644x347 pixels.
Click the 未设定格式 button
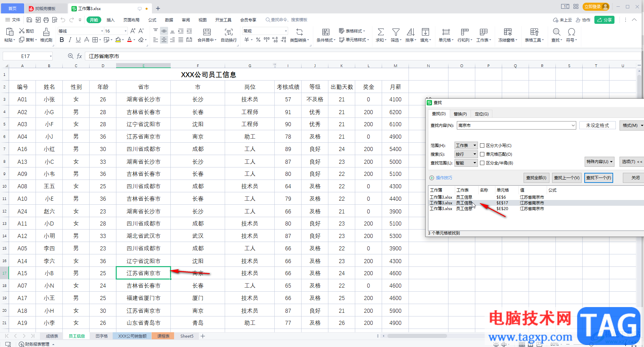coord(597,125)
